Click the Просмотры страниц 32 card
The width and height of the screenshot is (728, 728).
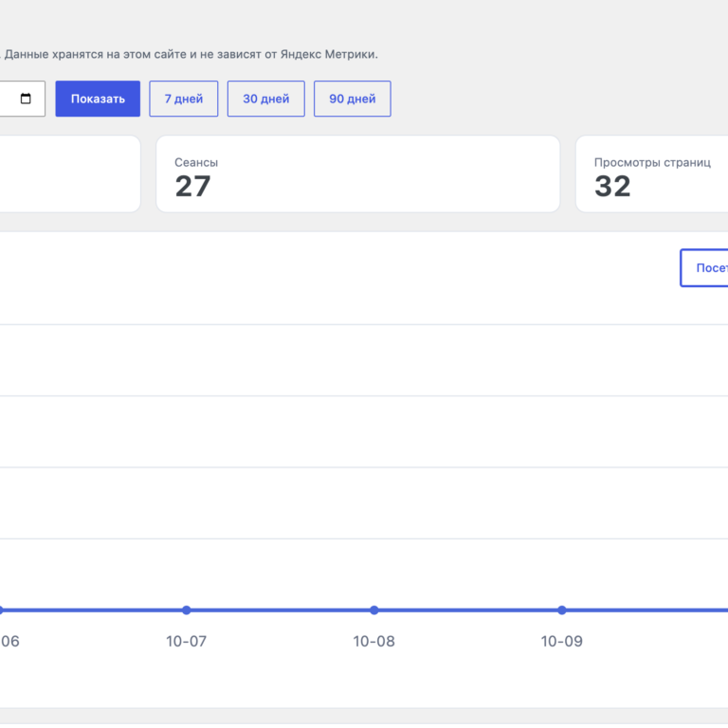coord(652,174)
